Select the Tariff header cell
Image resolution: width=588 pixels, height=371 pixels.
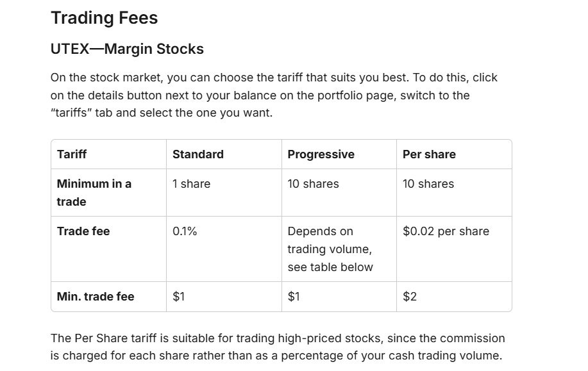(x=72, y=154)
